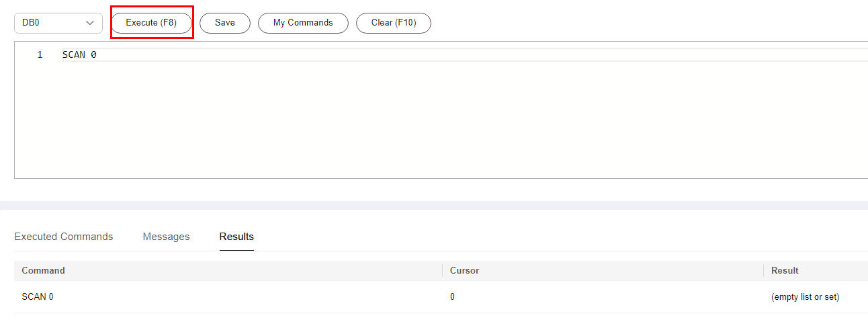Click the cursor value 0 in results row
Image resolution: width=868 pixels, height=322 pixels.
click(452, 296)
